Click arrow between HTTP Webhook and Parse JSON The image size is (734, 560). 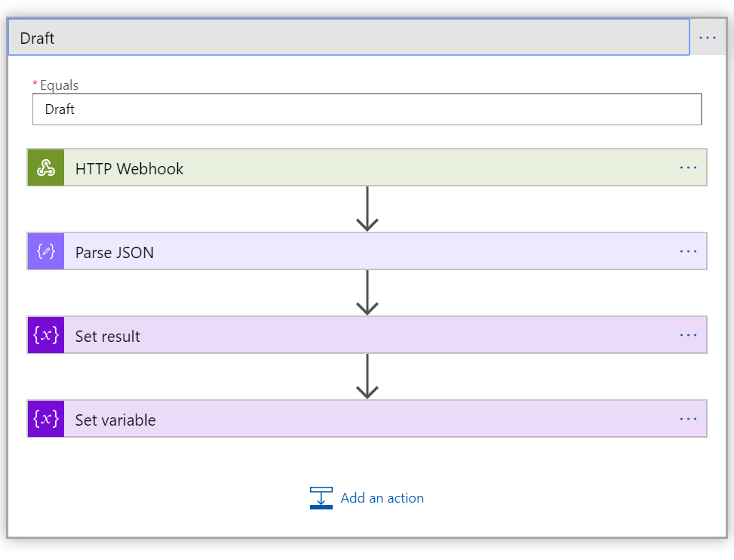(x=367, y=209)
